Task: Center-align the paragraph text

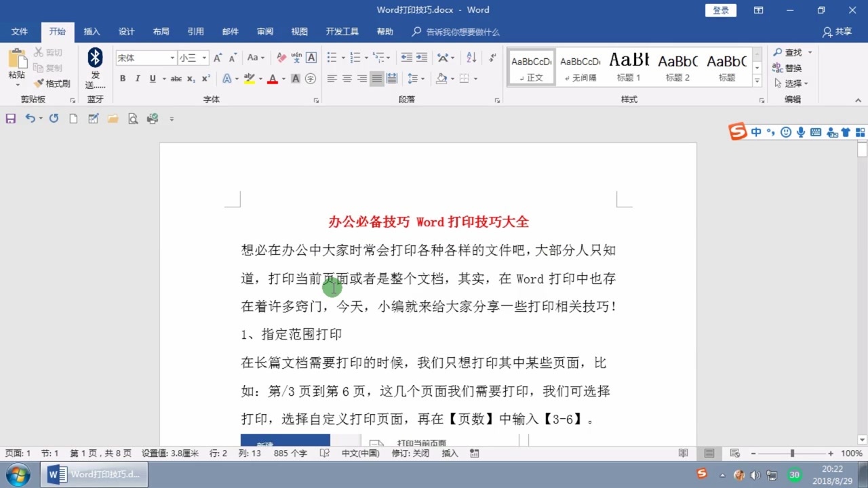Action: pos(347,79)
